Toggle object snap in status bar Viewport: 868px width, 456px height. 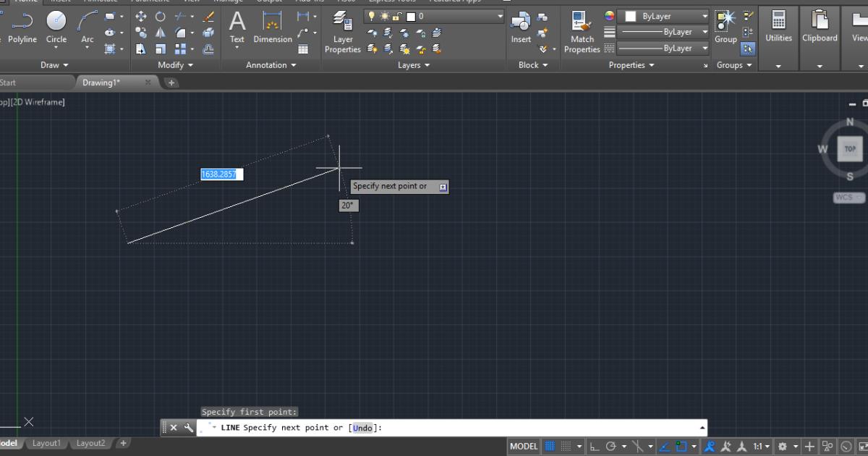pos(681,447)
